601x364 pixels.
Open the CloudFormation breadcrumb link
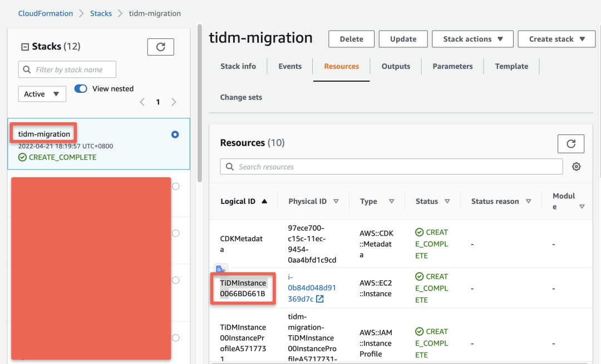point(46,13)
